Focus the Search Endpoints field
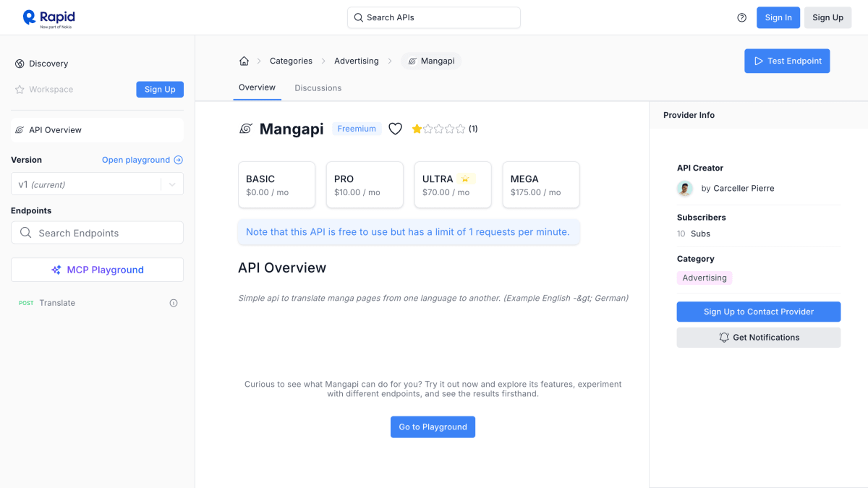The height and width of the screenshot is (488, 868). coord(97,233)
